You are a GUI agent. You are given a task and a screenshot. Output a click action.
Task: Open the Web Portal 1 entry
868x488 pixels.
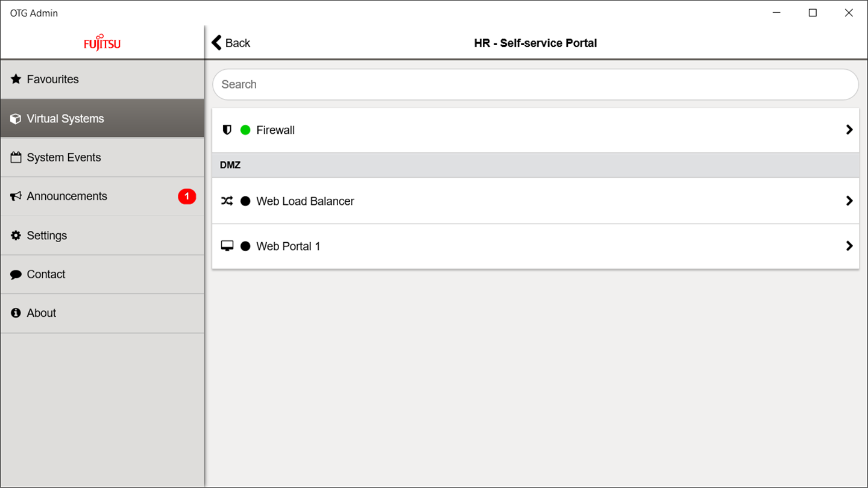(x=288, y=246)
